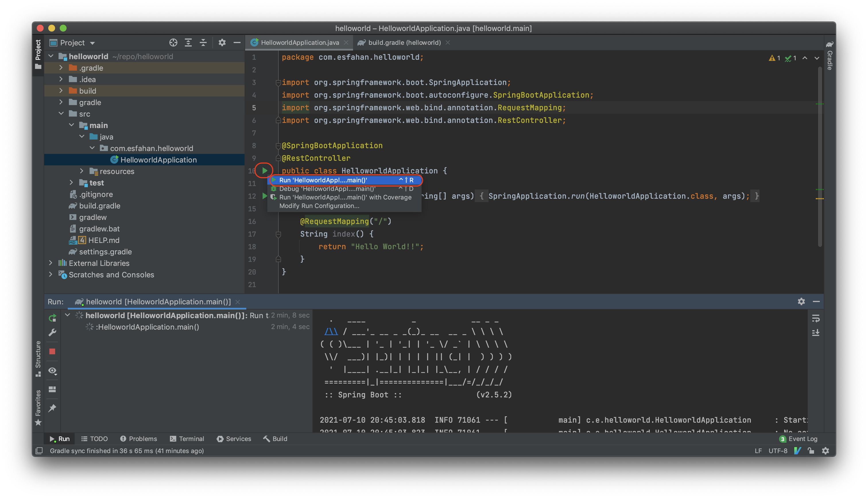Viewport: 868px width, 499px height.
Task: Expand the .gradle folder
Action: [x=61, y=68]
